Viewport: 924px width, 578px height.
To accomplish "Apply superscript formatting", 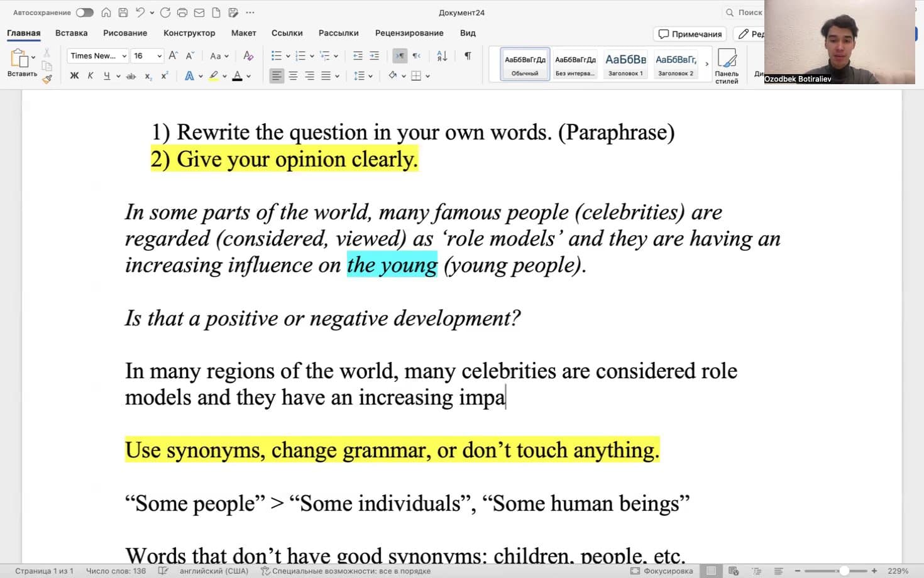I will click(x=165, y=76).
